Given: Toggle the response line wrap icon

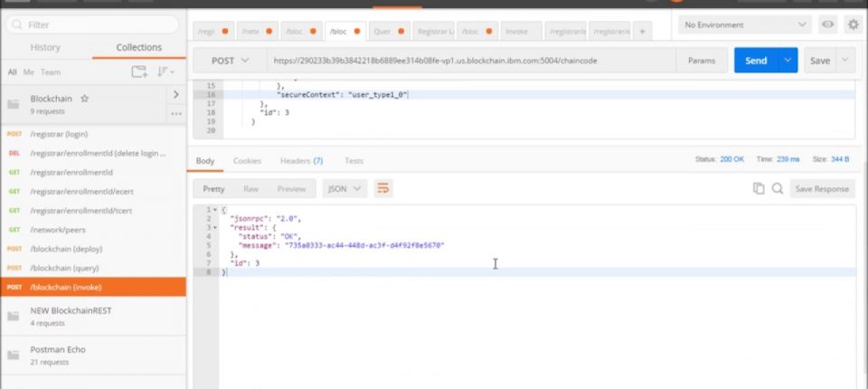Looking at the screenshot, I should click(383, 188).
